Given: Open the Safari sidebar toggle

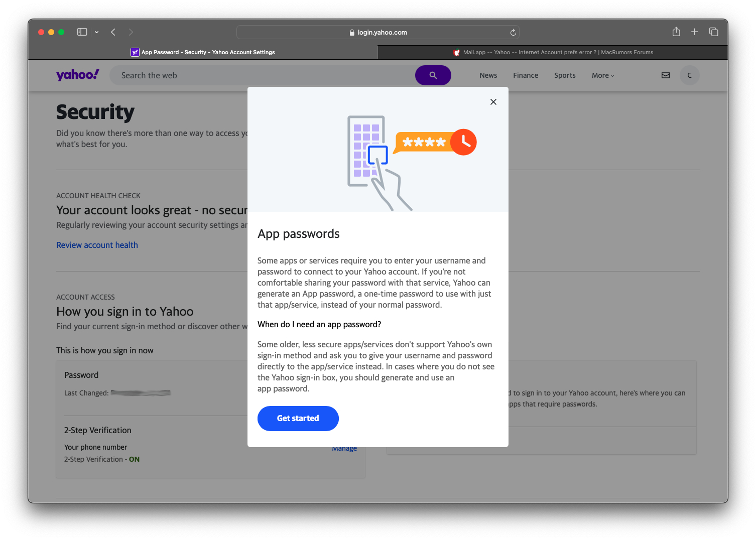Looking at the screenshot, I should (82, 32).
